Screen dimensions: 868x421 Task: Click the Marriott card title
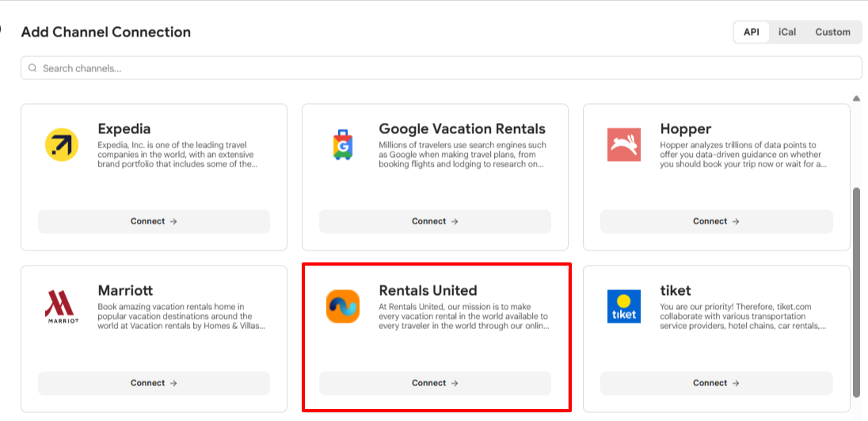[x=125, y=290]
